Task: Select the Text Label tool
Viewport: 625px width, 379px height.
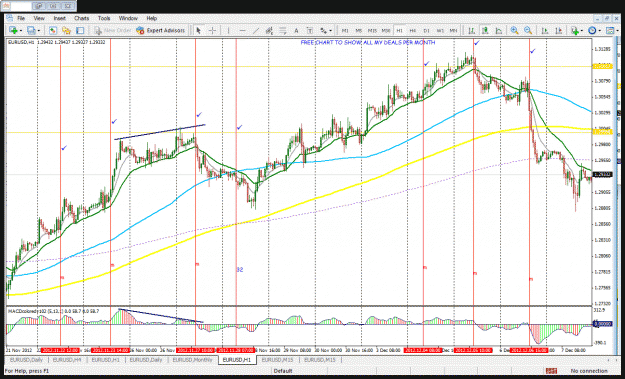Action: pos(310,30)
